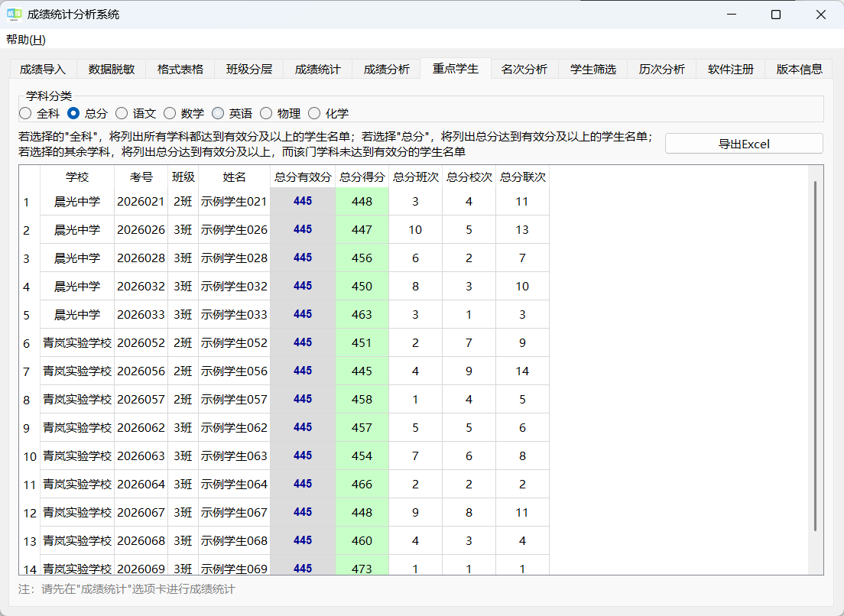Click the 总分得分 column header
This screenshot has height=616, width=844.
tap(362, 177)
